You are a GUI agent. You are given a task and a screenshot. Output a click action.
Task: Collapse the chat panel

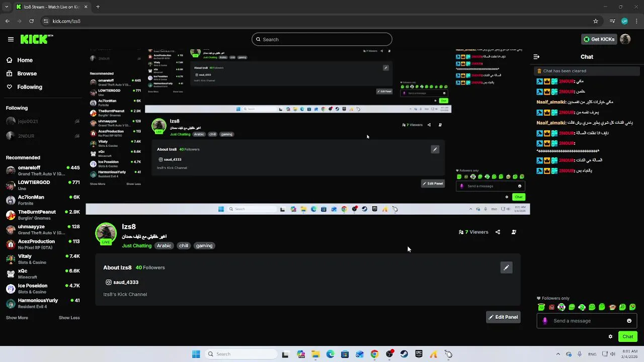(x=536, y=57)
